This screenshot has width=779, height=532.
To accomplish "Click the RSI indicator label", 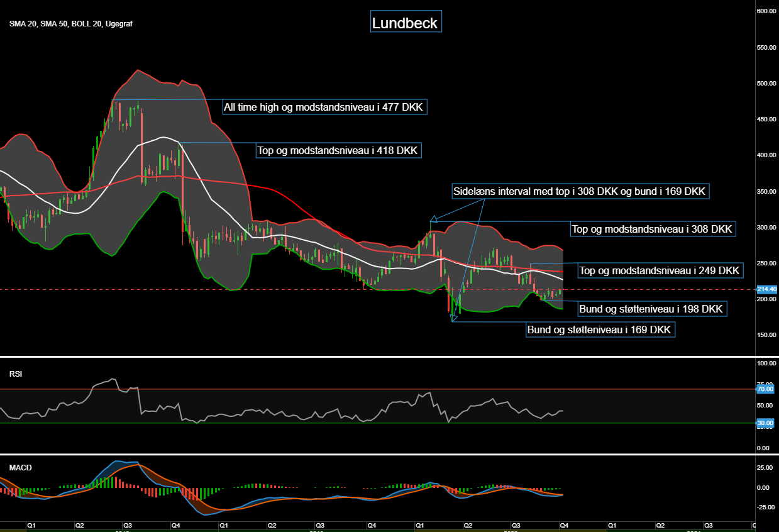I will point(16,374).
